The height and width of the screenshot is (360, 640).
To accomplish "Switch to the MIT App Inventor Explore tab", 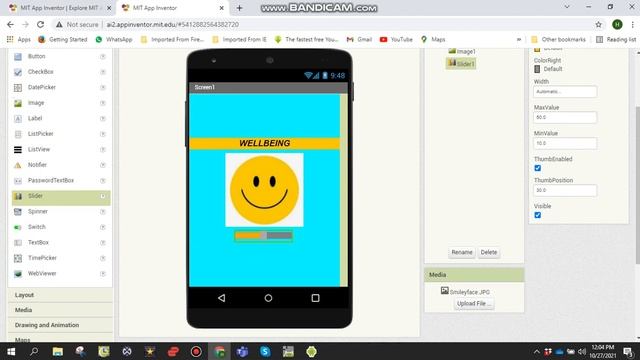I will [x=61, y=8].
